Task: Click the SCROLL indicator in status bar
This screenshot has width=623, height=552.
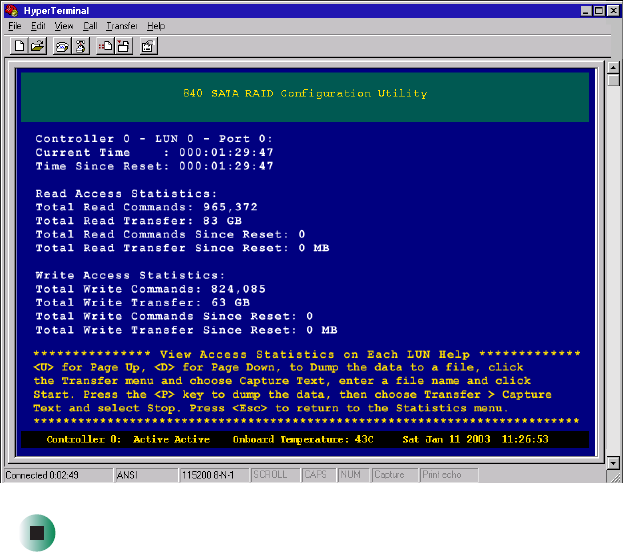Action: pos(275,475)
